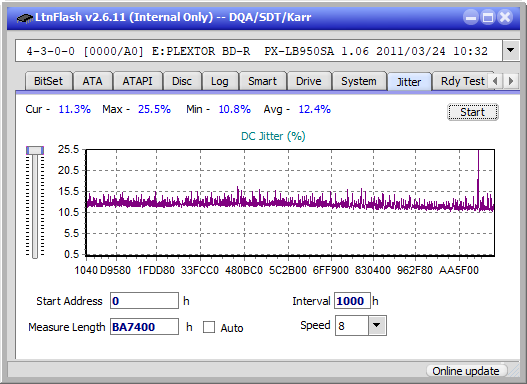Click the Cur value 11.3%
Viewport: 527px width, 384px height.
click(x=75, y=109)
